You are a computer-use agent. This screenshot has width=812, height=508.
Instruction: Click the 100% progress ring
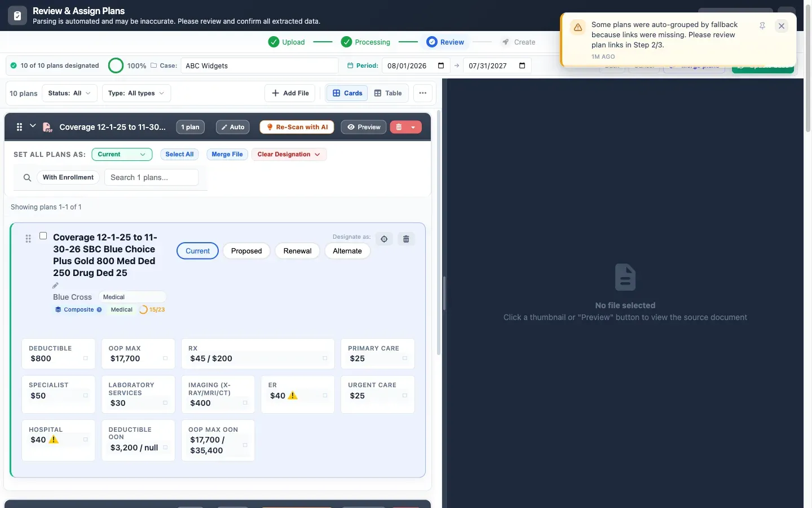(x=116, y=65)
